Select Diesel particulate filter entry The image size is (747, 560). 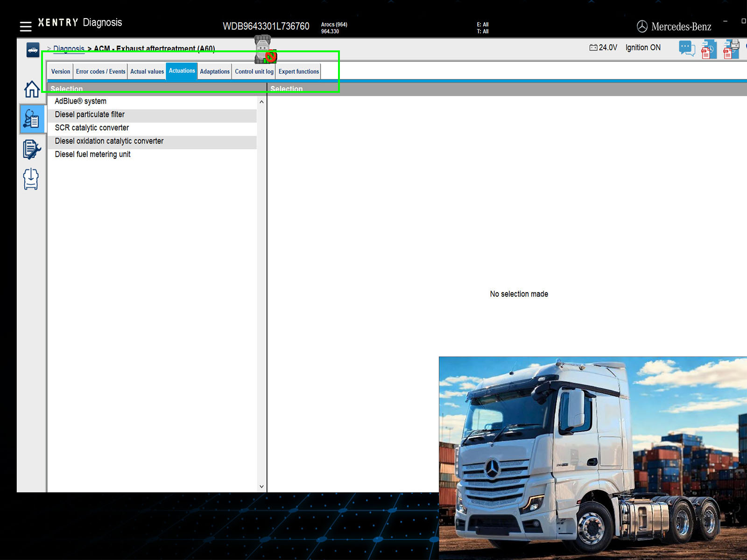(90, 115)
